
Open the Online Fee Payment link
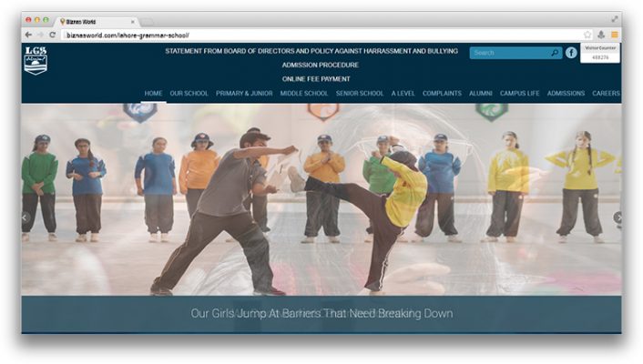pyautogui.click(x=316, y=79)
